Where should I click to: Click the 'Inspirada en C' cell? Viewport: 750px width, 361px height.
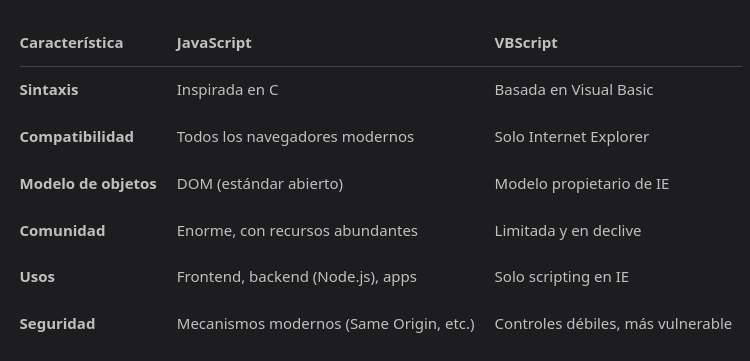point(227,90)
